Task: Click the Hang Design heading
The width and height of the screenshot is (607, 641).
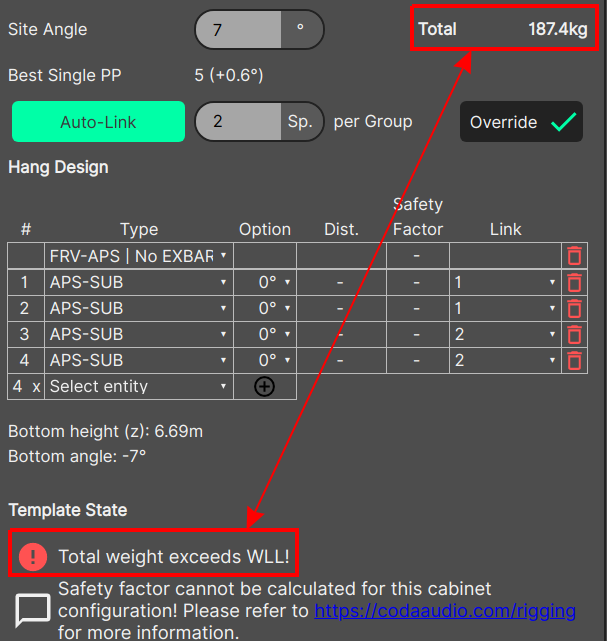Action: pos(58,167)
